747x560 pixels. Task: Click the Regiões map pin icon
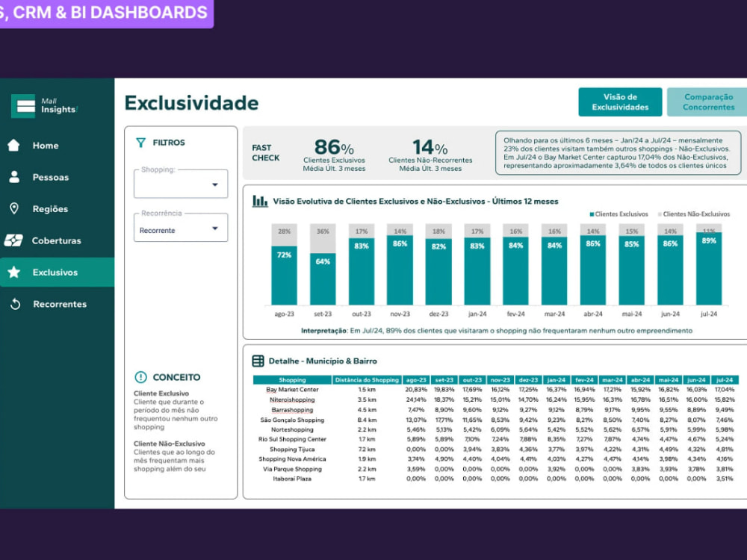coord(14,208)
